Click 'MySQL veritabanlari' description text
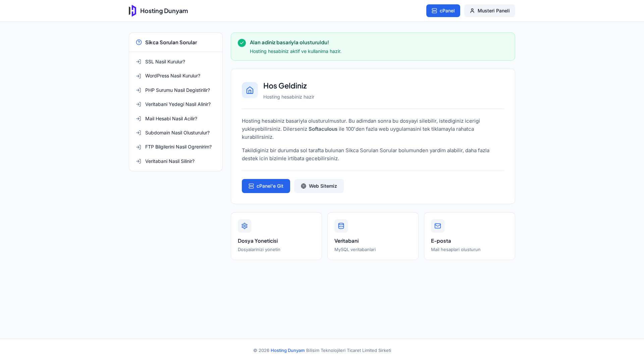 pos(355,250)
